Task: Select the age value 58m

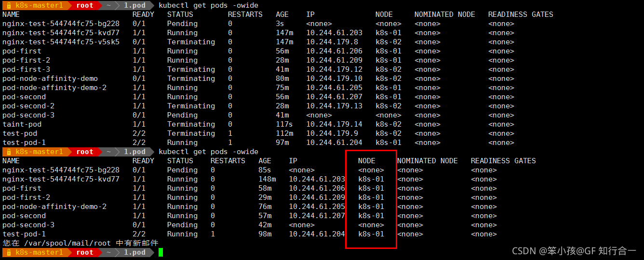Action: tap(265, 188)
